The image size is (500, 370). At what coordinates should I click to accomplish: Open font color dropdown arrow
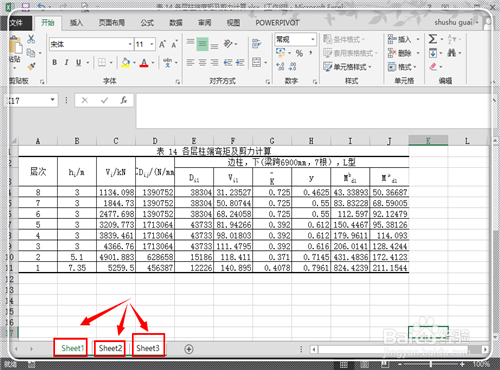pos(153,63)
